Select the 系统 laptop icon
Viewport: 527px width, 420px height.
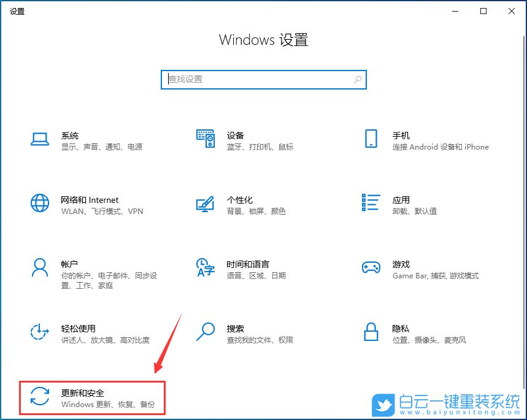39,139
